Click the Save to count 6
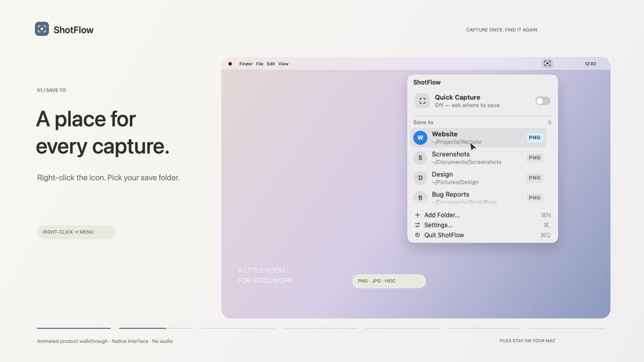This screenshot has width=644, height=362. [549, 122]
